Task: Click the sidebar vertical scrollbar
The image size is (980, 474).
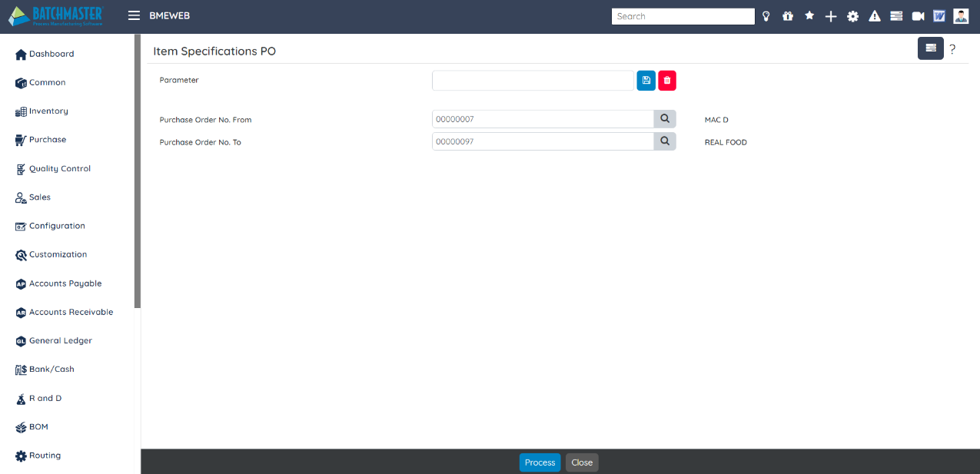Action: (x=138, y=171)
